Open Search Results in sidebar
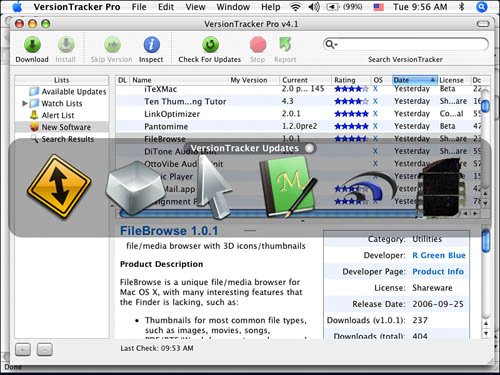 pos(62,139)
